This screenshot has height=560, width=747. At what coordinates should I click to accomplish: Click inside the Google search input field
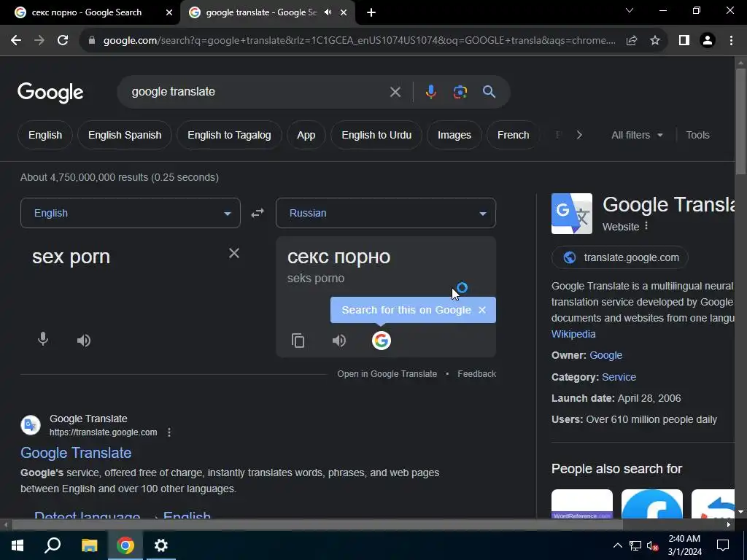258,91
